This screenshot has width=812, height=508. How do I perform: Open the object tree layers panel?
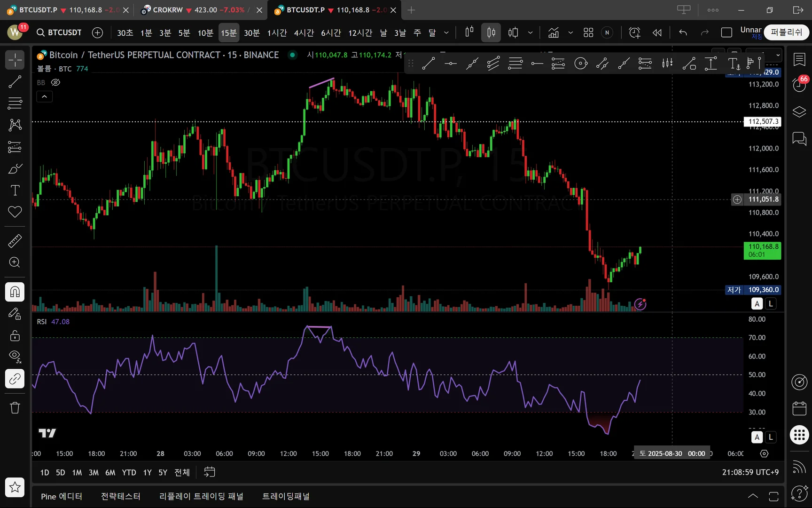[x=799, y=112]
